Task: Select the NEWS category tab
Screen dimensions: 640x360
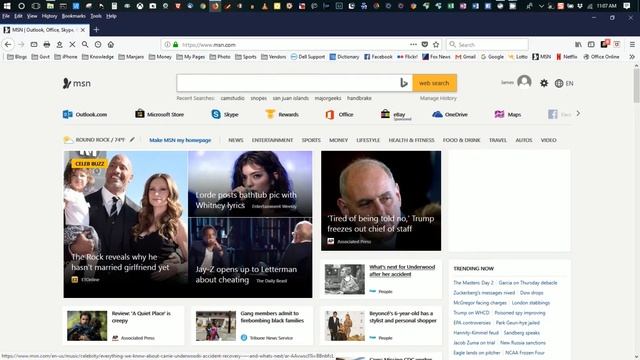Action: pyautogui.click(x=236, y=140)
